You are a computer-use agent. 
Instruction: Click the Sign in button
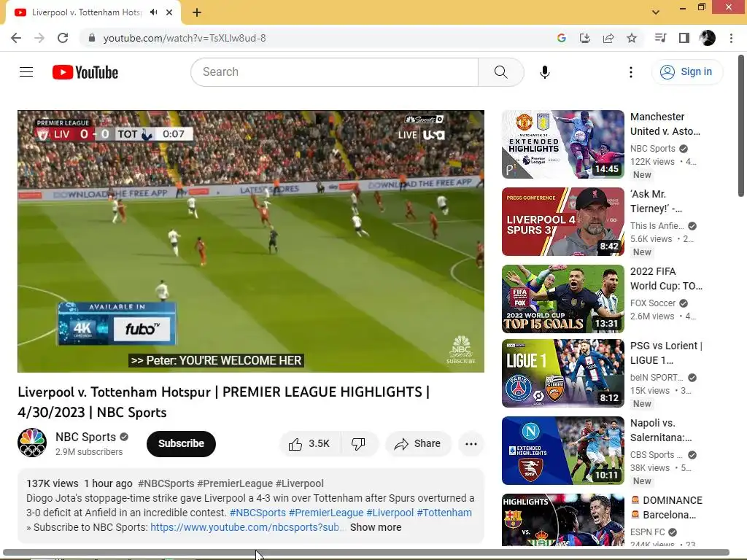[686, 72]
